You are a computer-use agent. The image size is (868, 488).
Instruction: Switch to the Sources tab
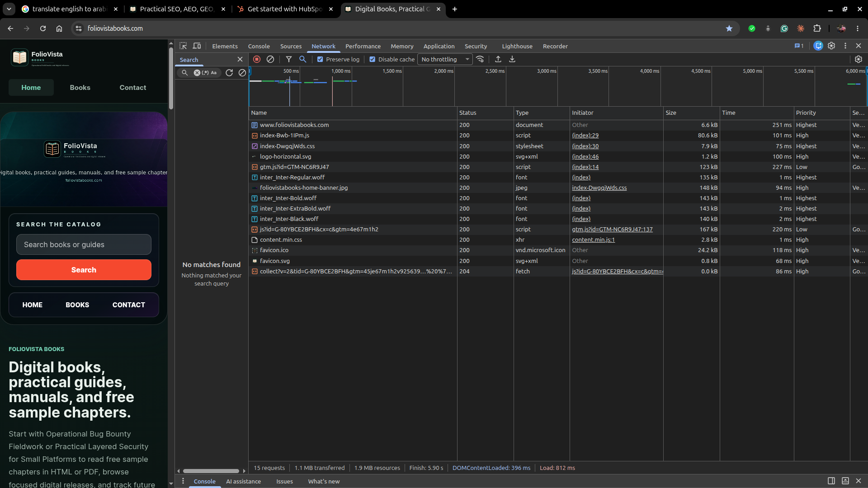pos(291,46)
